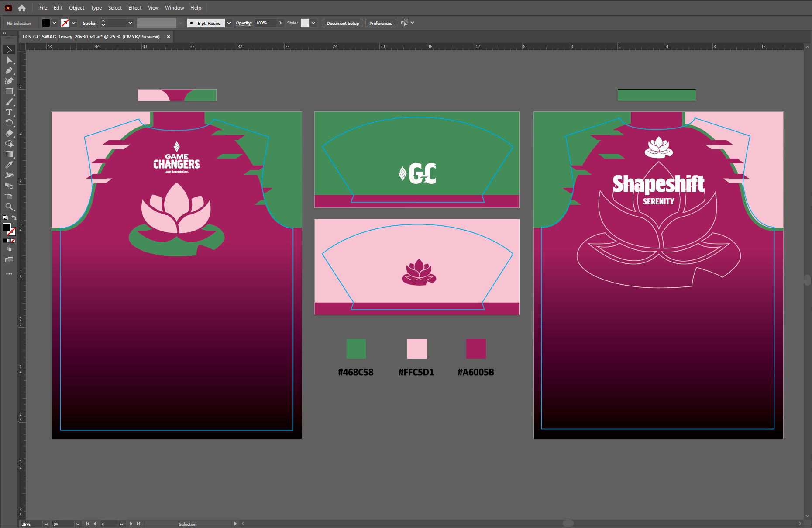The width and height of the screenshot is (812, 528).
Task: Select the Rotate tool
Action: pyautogui.click(x=9, y=123)
